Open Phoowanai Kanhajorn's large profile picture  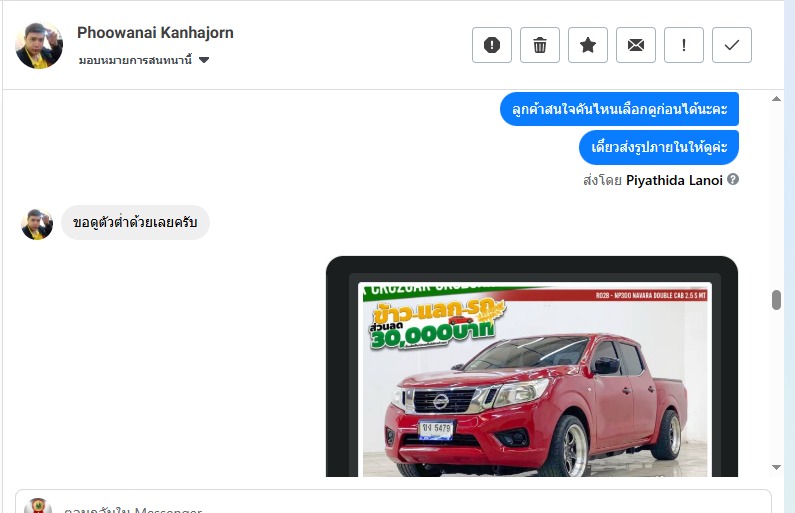click(39, 45)
